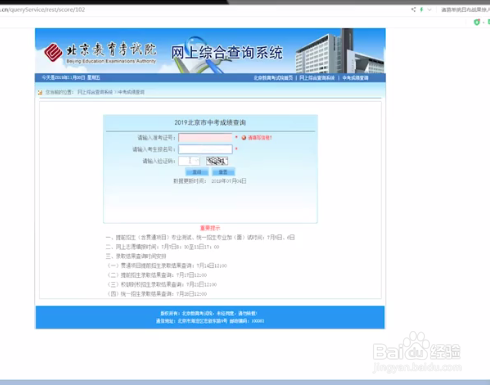Open the 中考成绩查询 header link
Viewport: 490px width, 385px height.
point(355,78)
